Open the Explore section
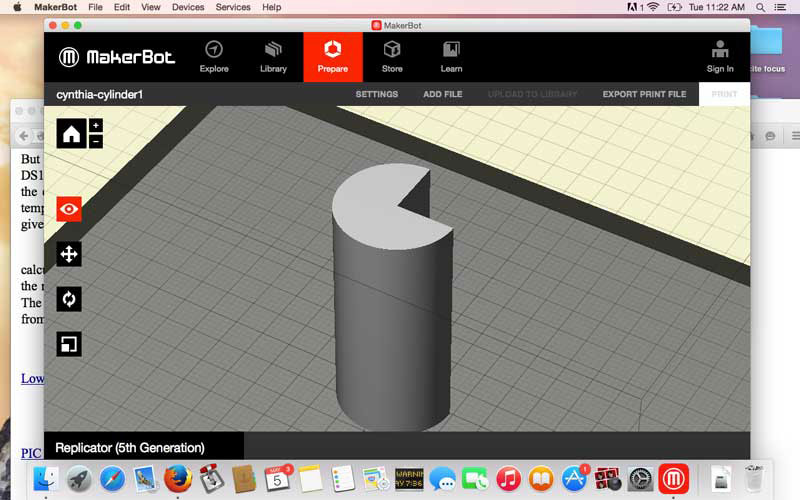The width and height of the screenshot is (800, 500). [214, 57]
